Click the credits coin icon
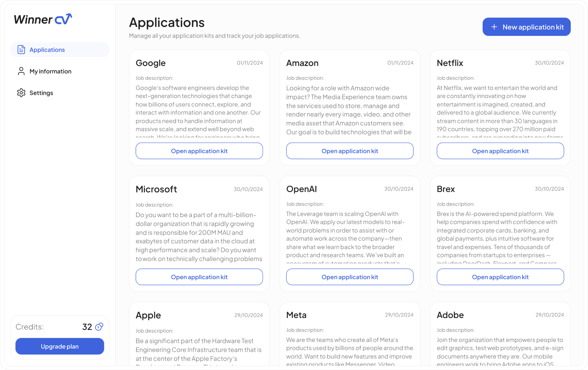588x370 pixels. pyautogui.click(x=99, y=327)
